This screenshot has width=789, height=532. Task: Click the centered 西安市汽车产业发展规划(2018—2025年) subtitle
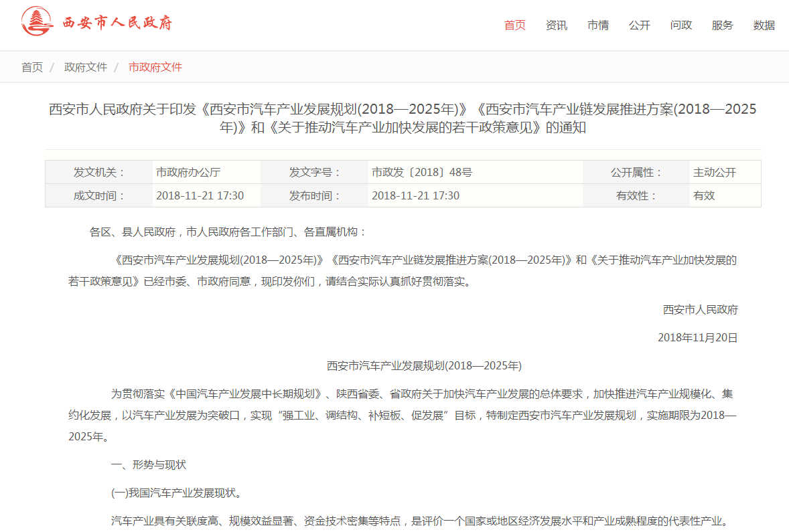click(x=423, y=366)
